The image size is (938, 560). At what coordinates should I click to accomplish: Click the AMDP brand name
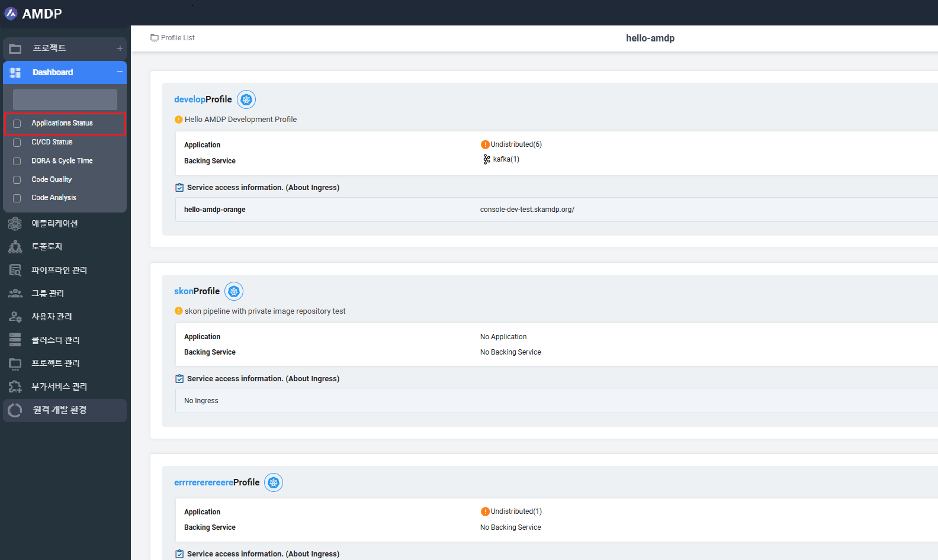coord(42,14)
